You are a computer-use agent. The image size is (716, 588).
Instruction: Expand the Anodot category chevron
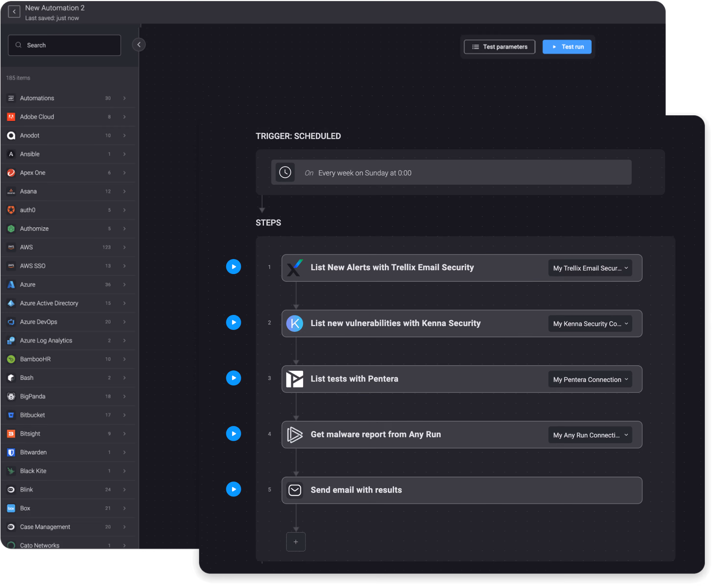pos(125,136)
